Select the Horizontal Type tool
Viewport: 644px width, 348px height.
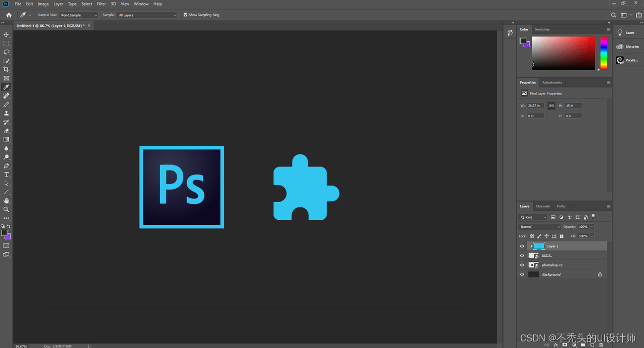click(7, 175)
